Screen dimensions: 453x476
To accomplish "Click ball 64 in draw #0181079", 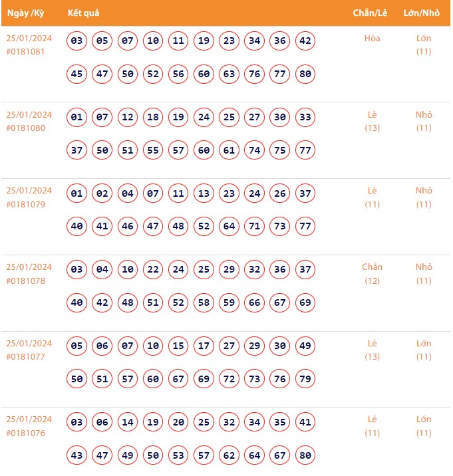I will (x=229, y=227).
